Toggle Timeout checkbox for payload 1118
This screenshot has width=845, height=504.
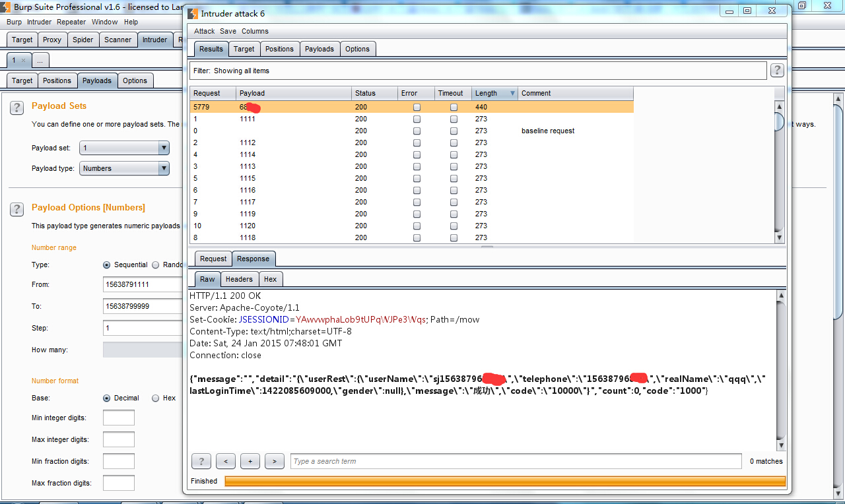click(x=454, y=237)
